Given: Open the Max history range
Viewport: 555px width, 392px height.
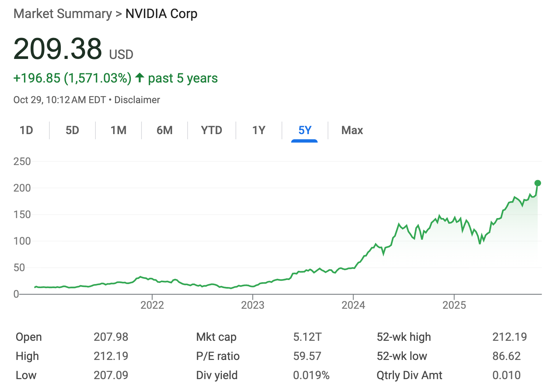Looking at the screenshot, I should pos(352,130).
